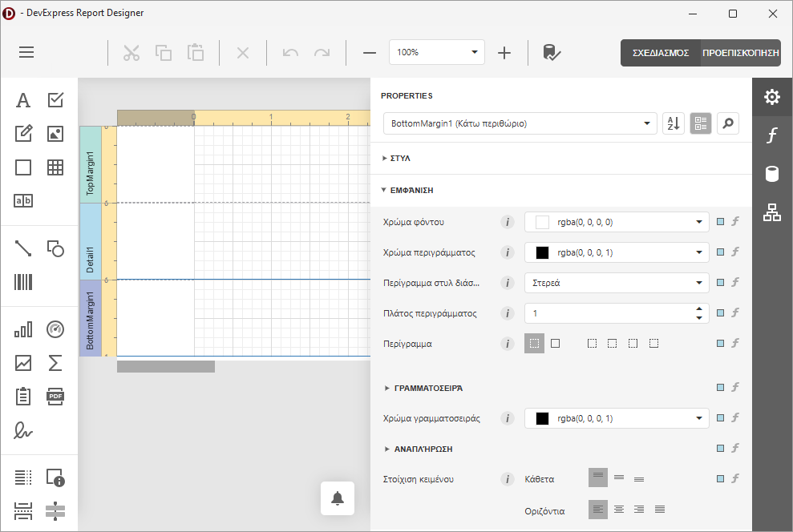Screen dimensions: 793x532
Task: Open the Report Explorer panel
Action: click(771, 212)
